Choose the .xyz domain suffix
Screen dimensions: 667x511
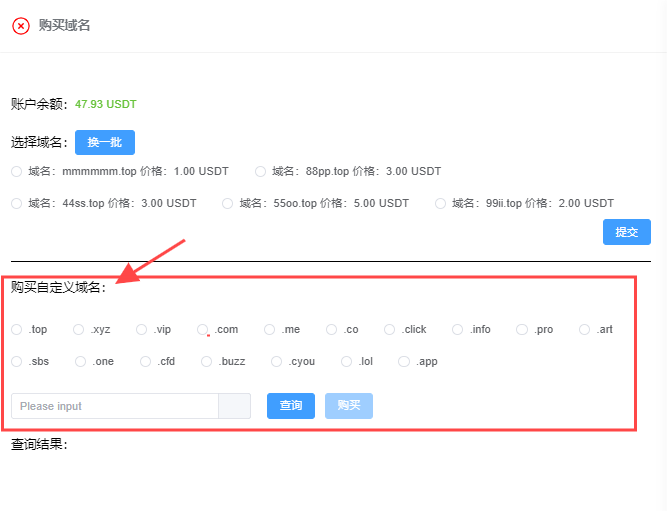coord(78,329)
